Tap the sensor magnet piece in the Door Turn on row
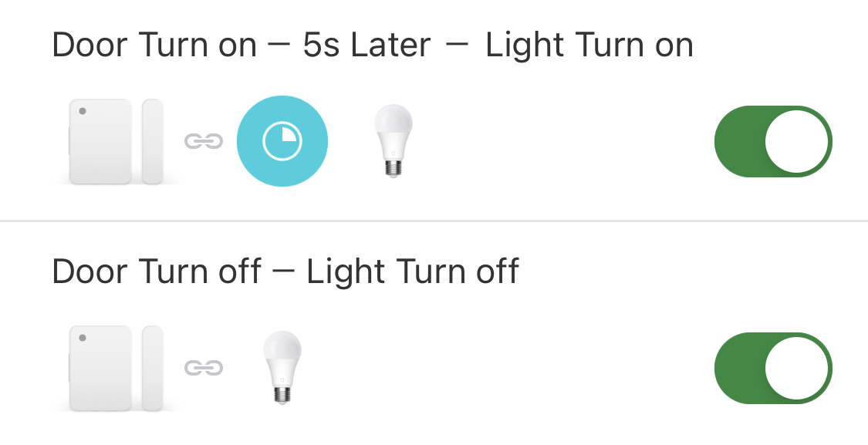The width and height of the screenshot is (868, 445). click(x=153, y=141)
